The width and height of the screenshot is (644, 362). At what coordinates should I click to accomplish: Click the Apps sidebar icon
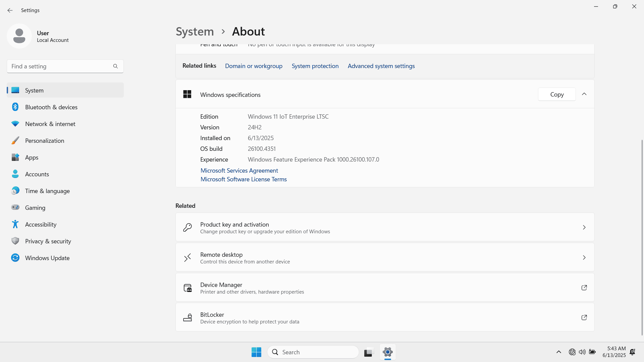tap(15, 157)
